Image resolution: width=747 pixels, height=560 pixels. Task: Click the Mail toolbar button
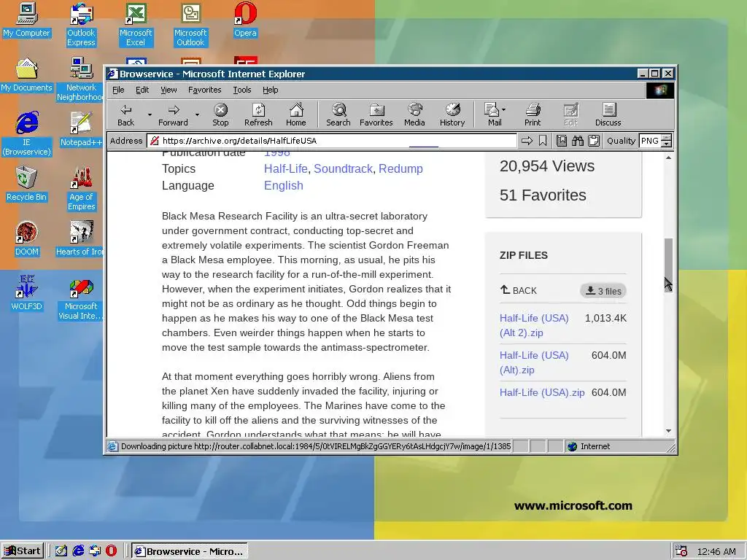(492, 115)
